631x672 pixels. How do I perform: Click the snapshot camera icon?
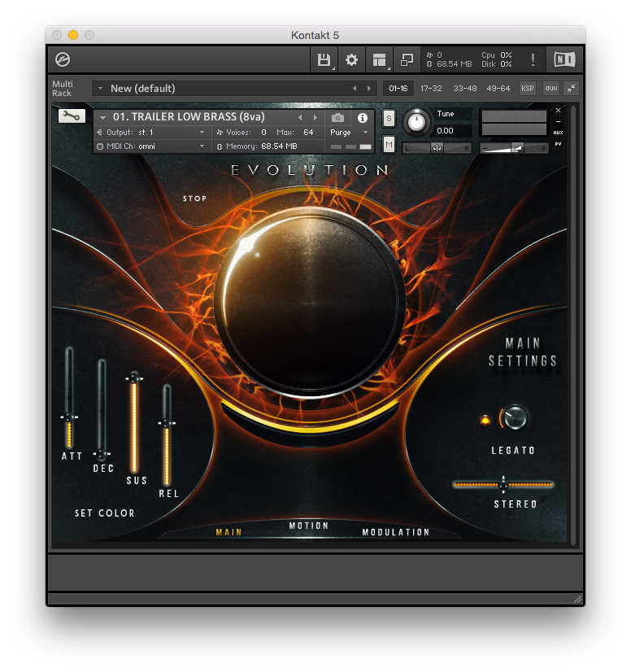[x=338, y=118]
